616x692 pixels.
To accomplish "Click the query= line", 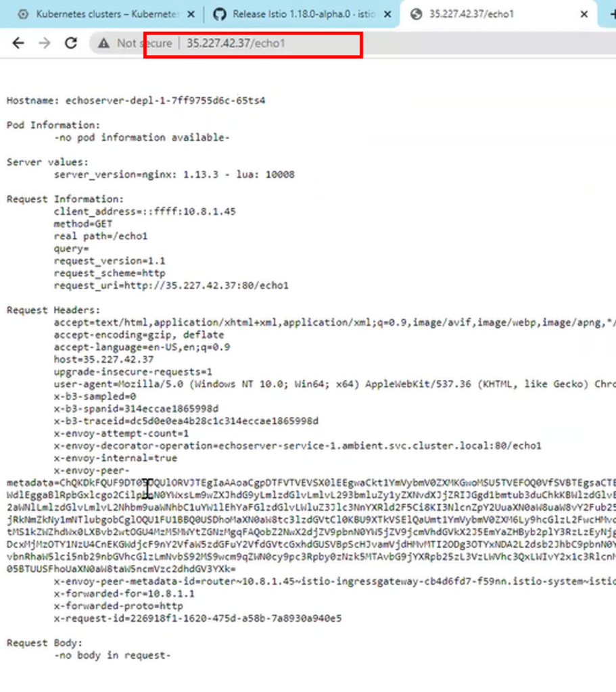I will 72,249.
